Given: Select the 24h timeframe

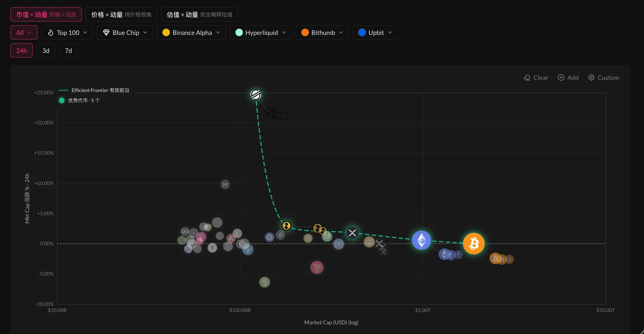Looking at the screenshot, I should (21, 50).
